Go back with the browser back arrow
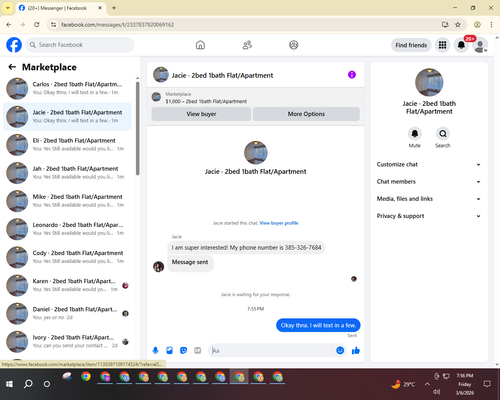500x400 pixels. pyautogui.click(x=9, y=24)
